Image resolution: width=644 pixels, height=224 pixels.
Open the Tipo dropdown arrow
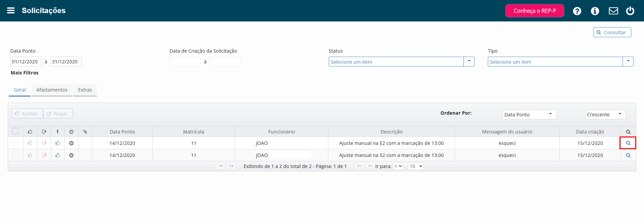pyautogui.click(x=628, y=62)
